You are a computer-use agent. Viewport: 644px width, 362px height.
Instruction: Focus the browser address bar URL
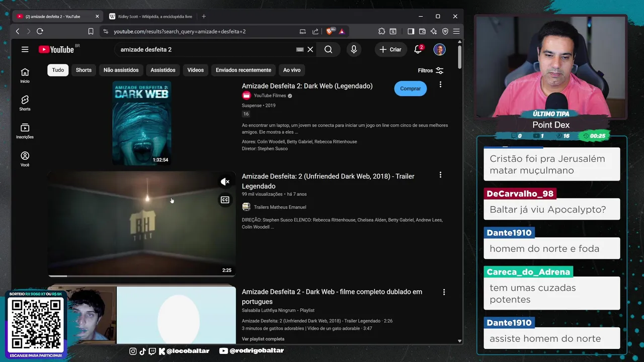(x=180, y=31)
